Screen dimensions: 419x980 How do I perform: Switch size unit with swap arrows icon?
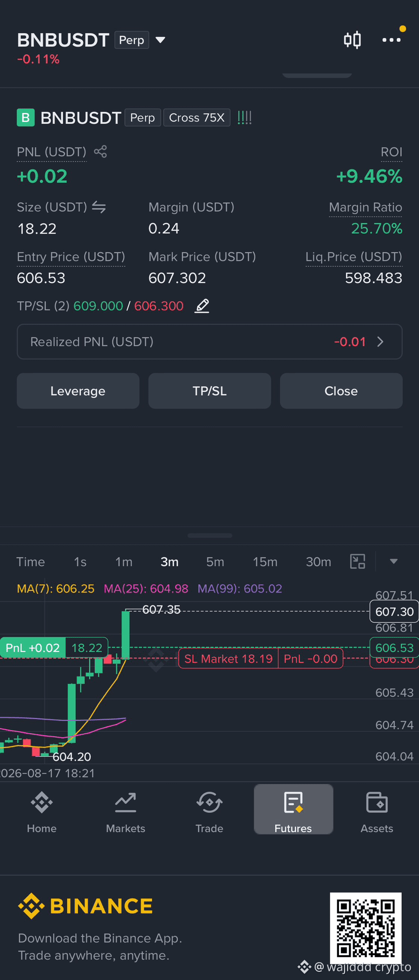(99, 207)
